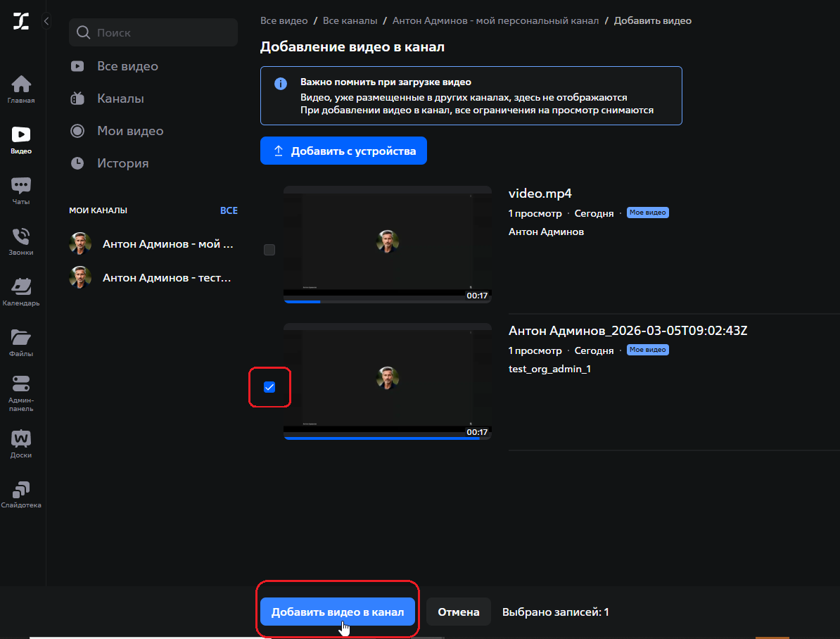
Task: Check the checkbox next to video.mp4
Action: 269,249
